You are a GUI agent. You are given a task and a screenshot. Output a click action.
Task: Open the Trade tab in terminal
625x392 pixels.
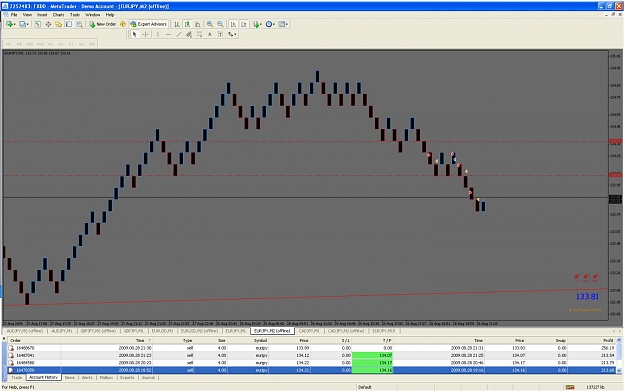click(x=16, y=377)
